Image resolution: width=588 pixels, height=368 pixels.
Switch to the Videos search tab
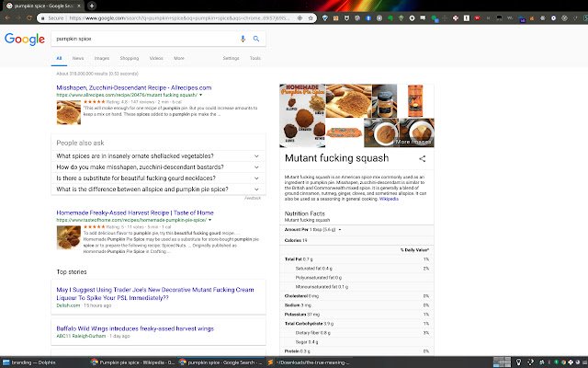[x=156, y=58]
